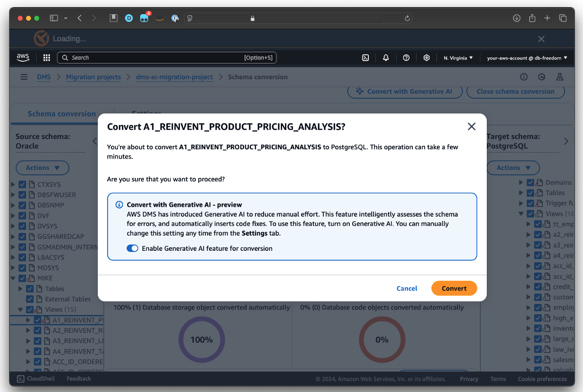The height and width of the screenshot is (392, 583).
Task: Open the hexagon icon beside info
Action: [x=542, y=77]
